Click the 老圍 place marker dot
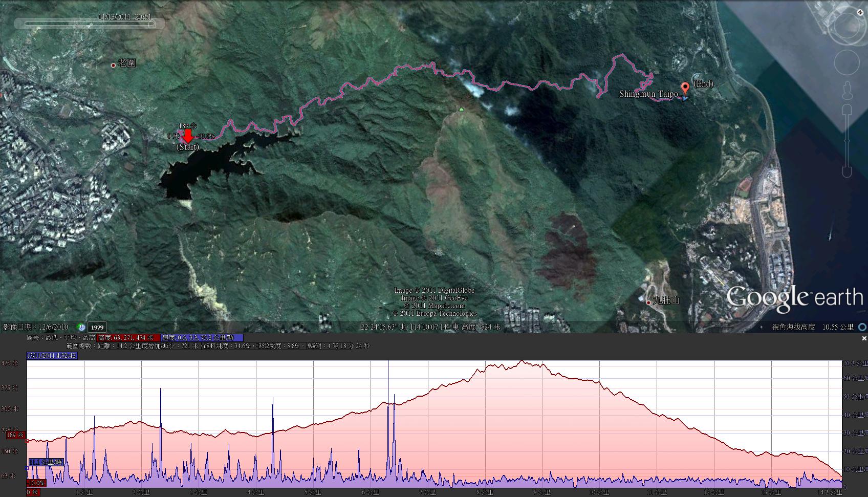 [113, 66]
